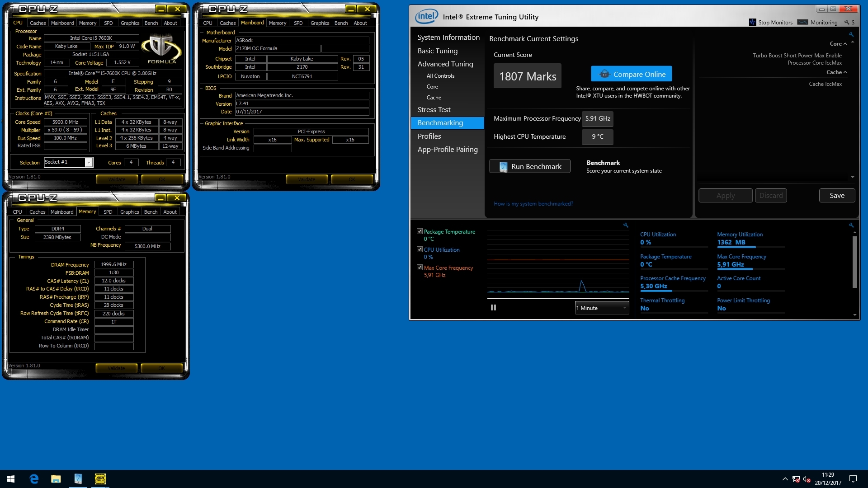868x488 pixels.
Task: Click the network status tray icon
Action: click(796, 479)
